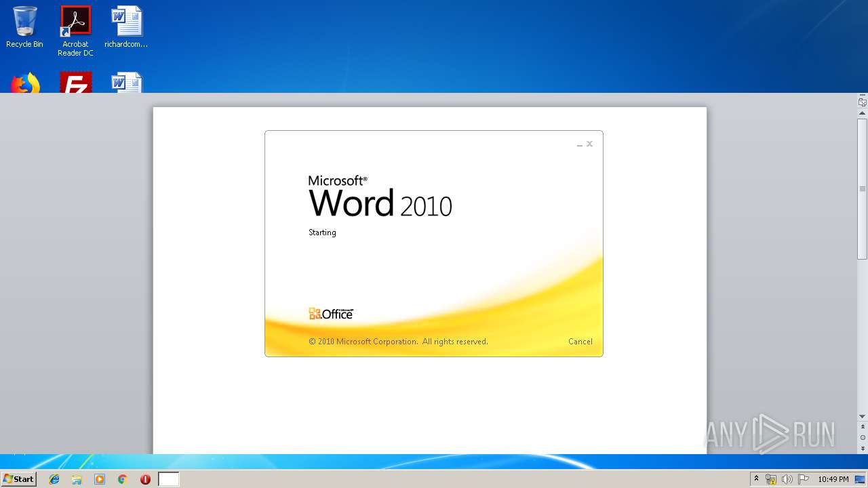Go to next page using double-down arrow
This screenshot has height=488, width=868.
point(863,449)
